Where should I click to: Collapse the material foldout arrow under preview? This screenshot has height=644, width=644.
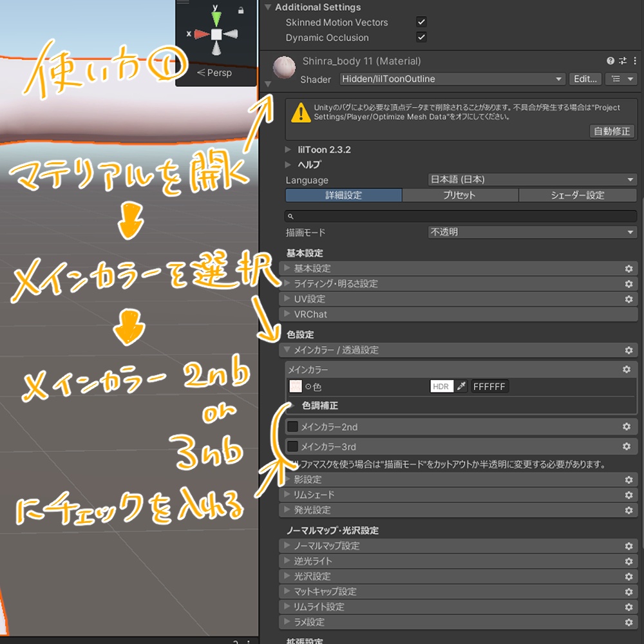point(268,84)
